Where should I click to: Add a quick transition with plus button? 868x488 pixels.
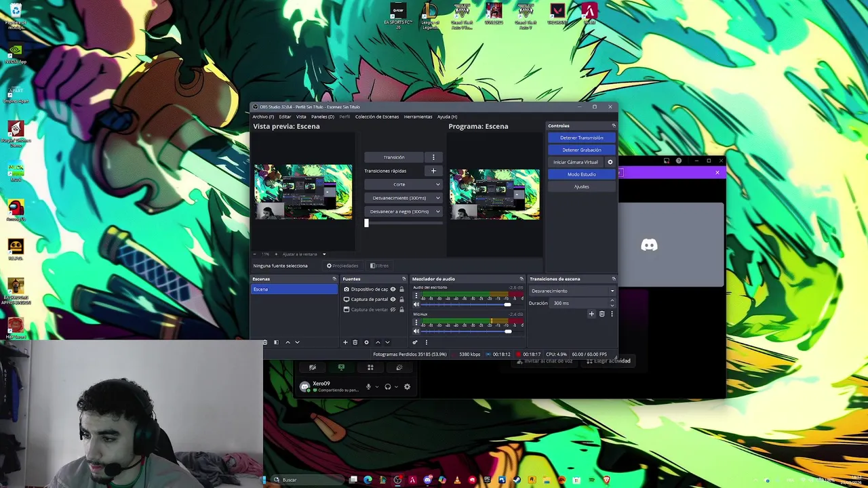pyautogui.click(x=433, y=171)
